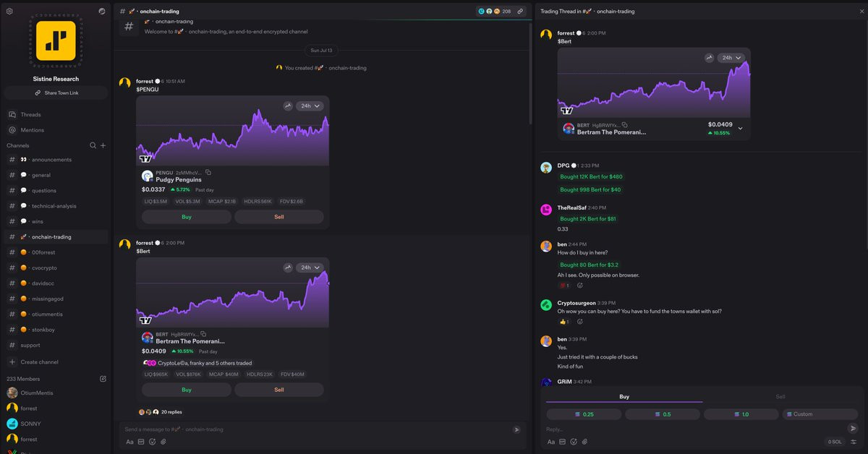
Task: Close the Trading Thread panel
Action: pyautogui.click(x=861, y=11)
